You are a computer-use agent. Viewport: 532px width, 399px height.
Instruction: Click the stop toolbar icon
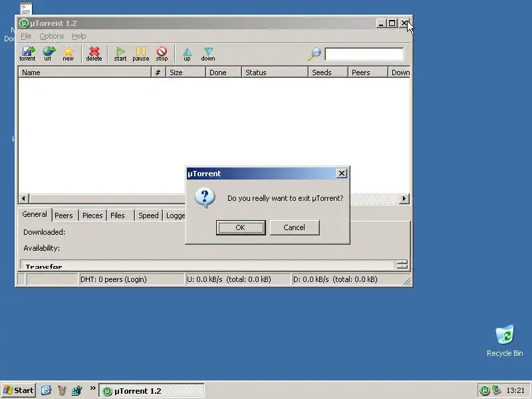click(x=162, y=54)
